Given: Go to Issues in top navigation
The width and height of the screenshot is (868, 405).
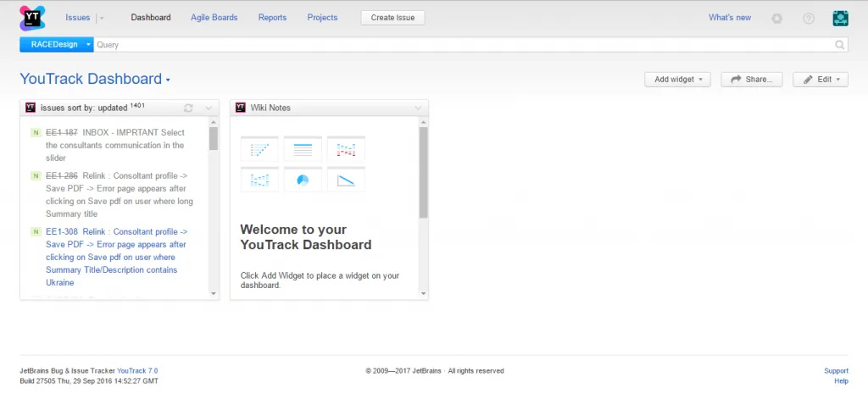Looking at the screenshot, I should click(77, 18).
